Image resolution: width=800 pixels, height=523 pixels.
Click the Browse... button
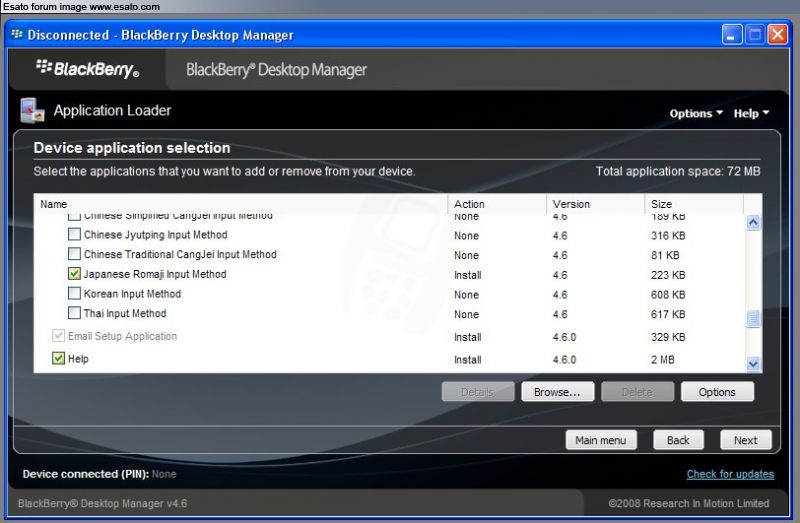[557, 392]
